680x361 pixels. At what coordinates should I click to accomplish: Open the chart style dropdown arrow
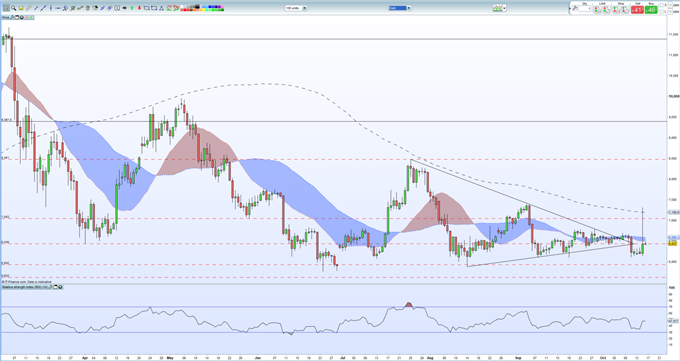click(504, 8)
